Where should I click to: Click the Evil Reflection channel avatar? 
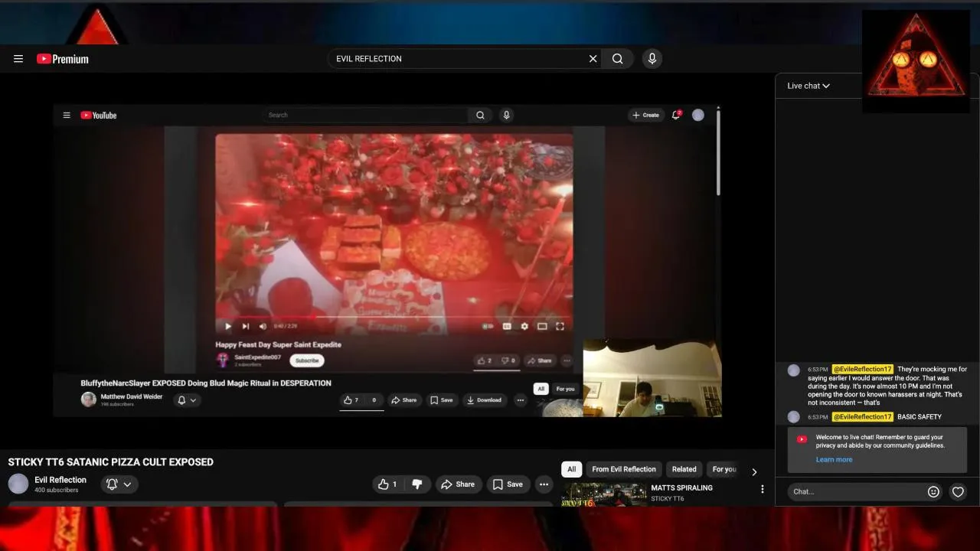(18, 484)
